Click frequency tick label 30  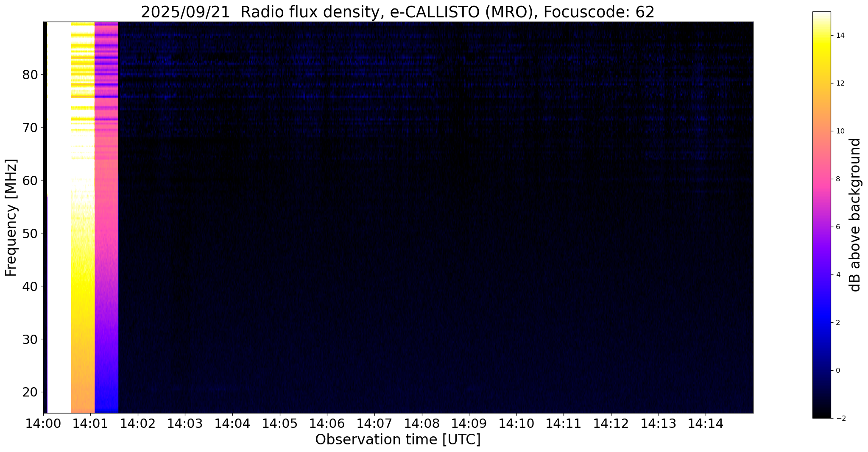(30, 340)
